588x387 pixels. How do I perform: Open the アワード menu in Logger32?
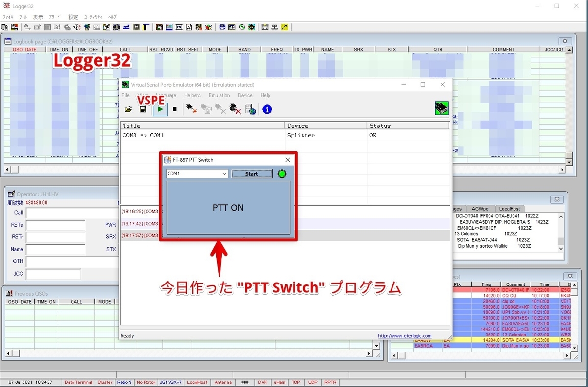54,17
